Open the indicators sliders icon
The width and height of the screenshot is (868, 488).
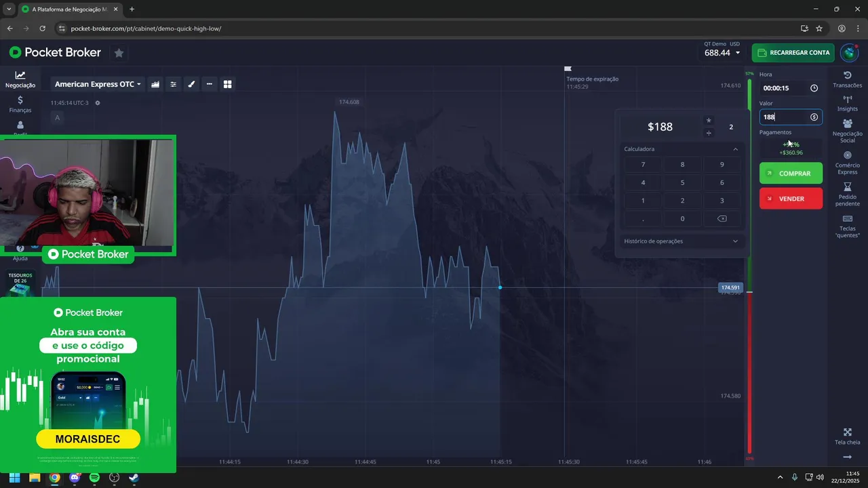tap(174, 84)
